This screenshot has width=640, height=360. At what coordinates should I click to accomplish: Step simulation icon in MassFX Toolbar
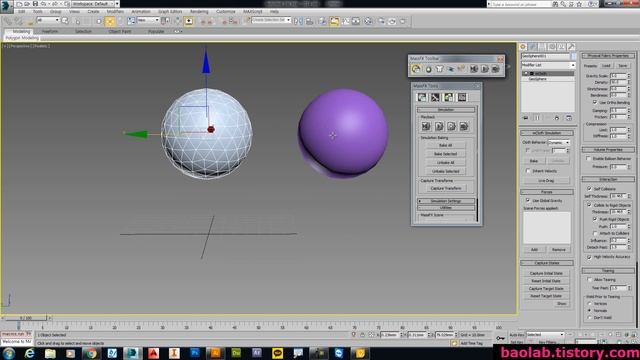(496, 69)
